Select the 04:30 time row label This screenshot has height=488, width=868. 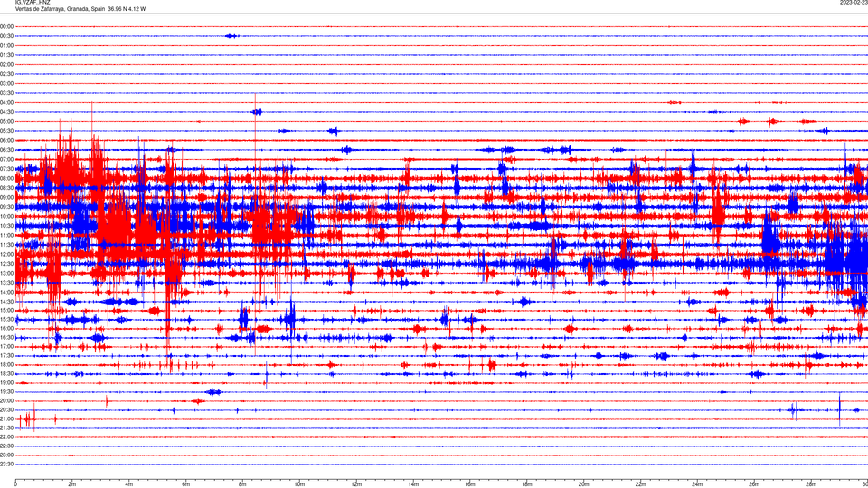click(x=6, y=112)
